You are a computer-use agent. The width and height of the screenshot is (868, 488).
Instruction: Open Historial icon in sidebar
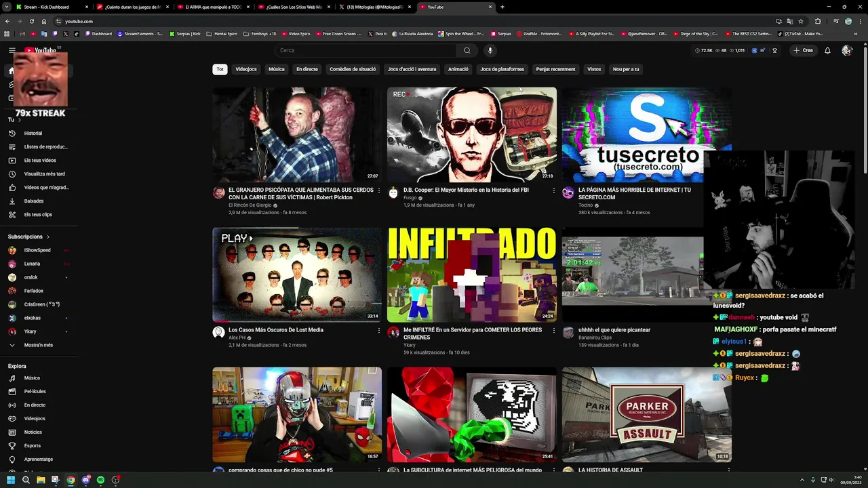12,133
